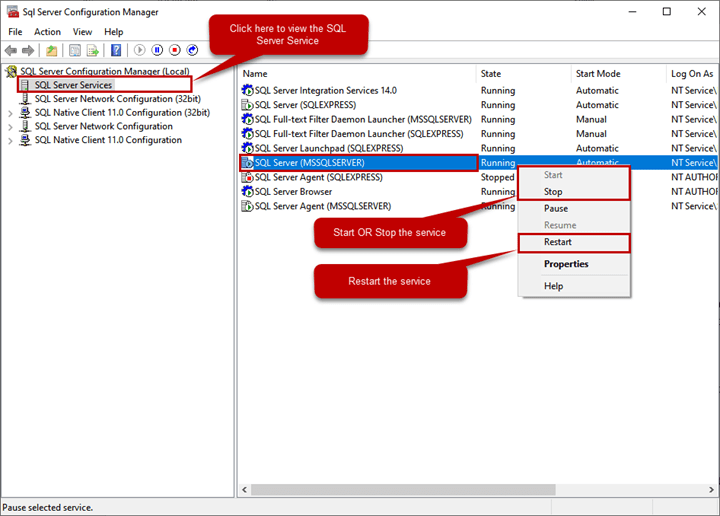Click the horizontal scrollbar left arrow
The image size is (720, 516).
coord(245,490)
